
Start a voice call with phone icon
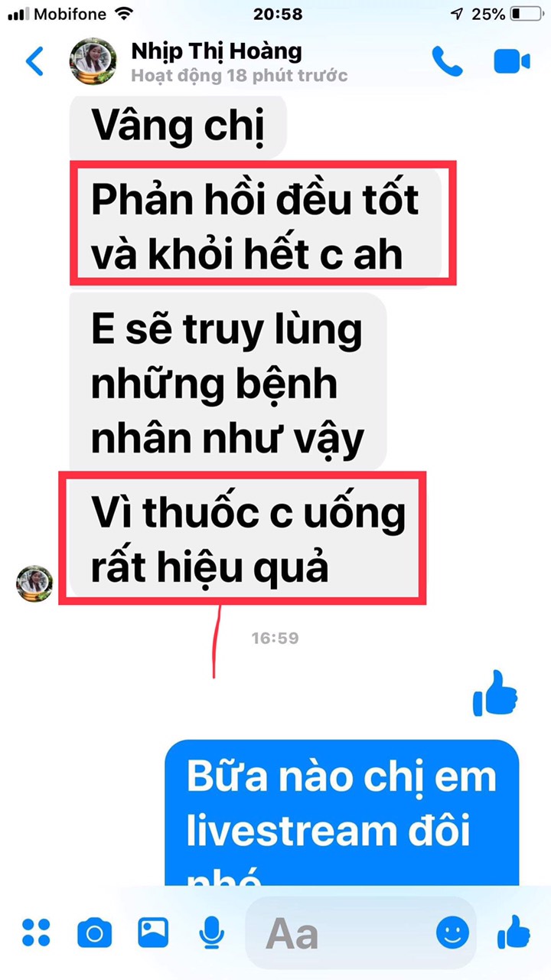[x=447, y=61]
